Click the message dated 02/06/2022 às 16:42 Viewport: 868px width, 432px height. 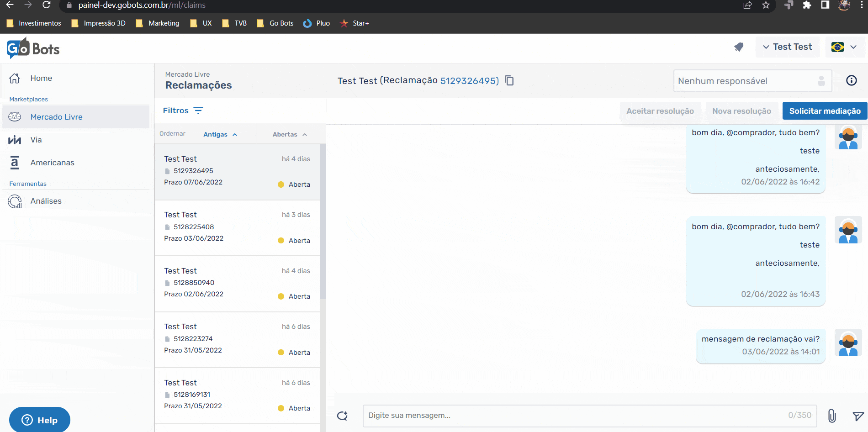pos(756,158)
